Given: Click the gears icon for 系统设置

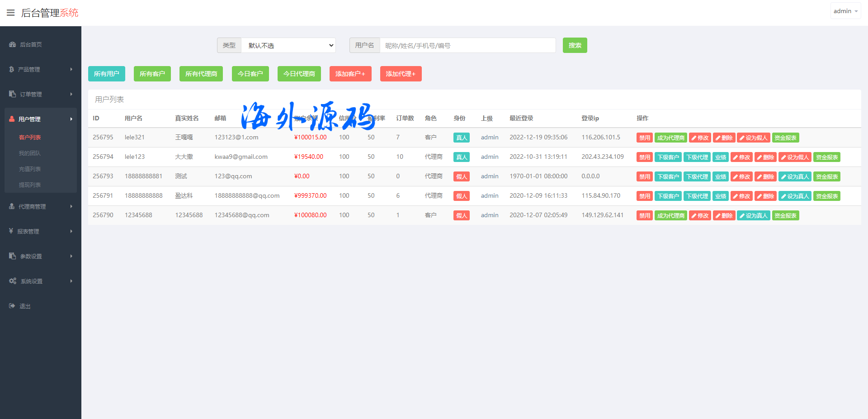Looking at the screenshot, I should coord(13,281).
